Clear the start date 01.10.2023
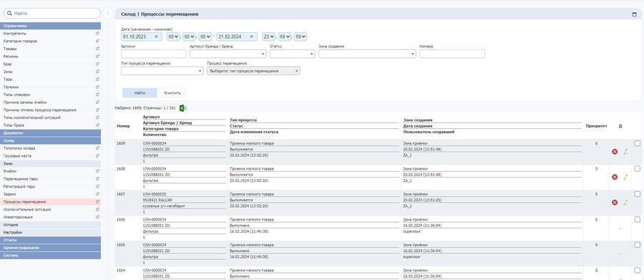 tap(156, 37)
